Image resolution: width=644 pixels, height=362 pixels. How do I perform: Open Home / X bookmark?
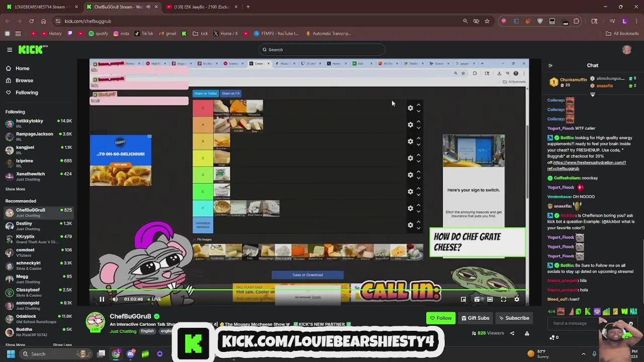click(225, 34)
